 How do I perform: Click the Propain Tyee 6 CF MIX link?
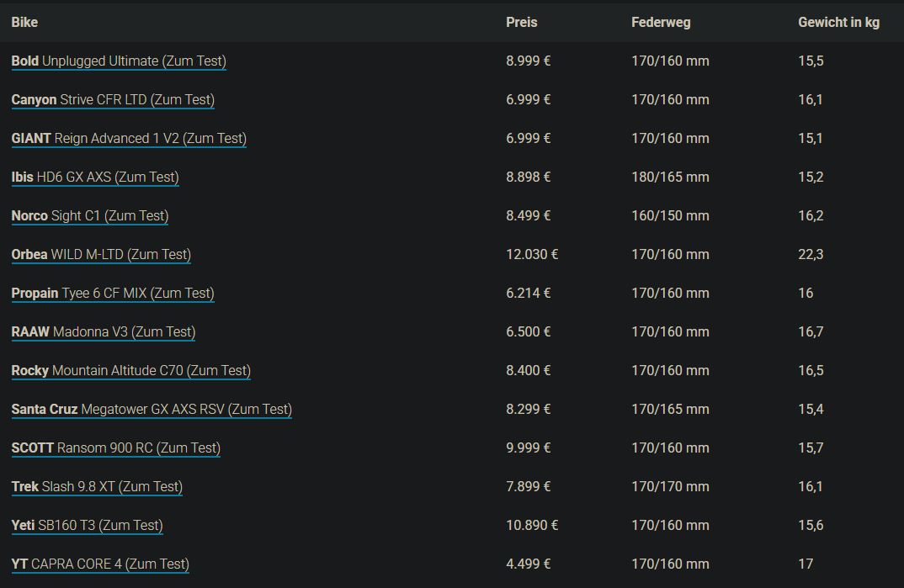tap(113, 294)
